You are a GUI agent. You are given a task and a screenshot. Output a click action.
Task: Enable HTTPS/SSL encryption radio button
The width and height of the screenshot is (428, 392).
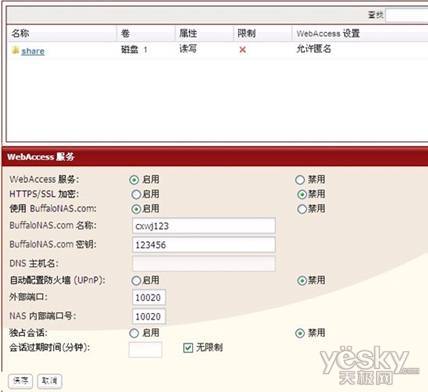point(136,194)
